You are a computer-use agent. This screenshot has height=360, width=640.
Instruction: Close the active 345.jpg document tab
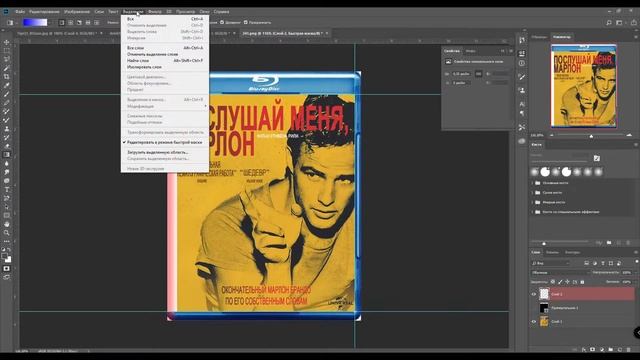pos(327,33)
